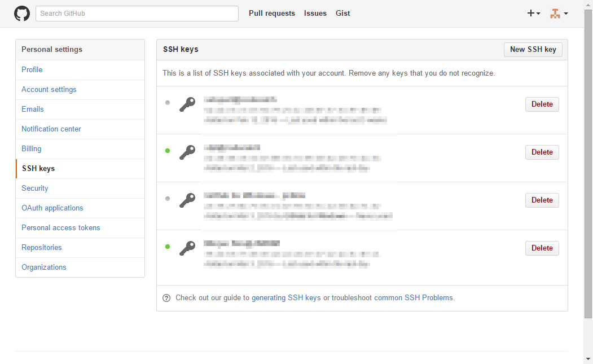The image size is (593, 364).
Task: Click the key icon on the third SSH key
Action: click(187, 201)
